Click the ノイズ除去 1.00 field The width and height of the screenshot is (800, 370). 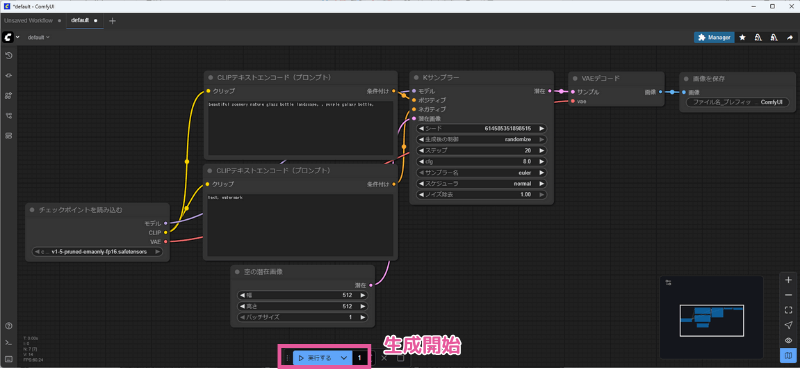point(482,194)
